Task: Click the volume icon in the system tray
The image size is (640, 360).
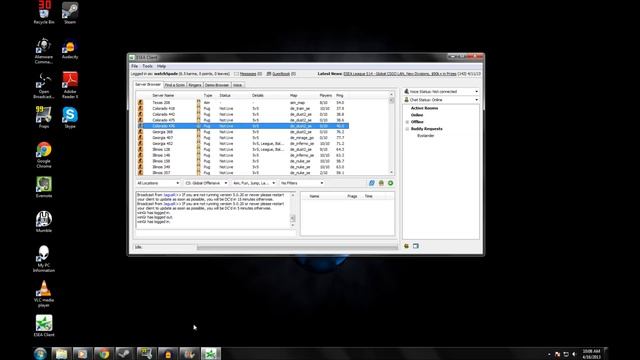Action: coord(574,354)
